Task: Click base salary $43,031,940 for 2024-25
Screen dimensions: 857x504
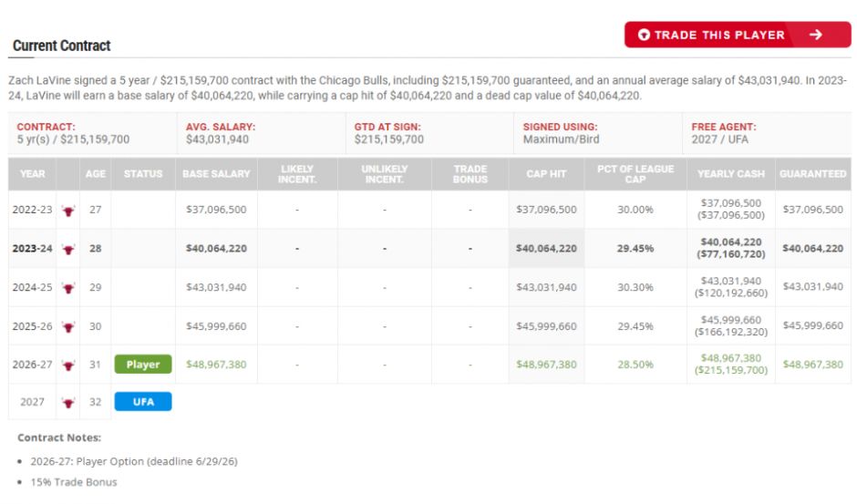Action: 216,287
